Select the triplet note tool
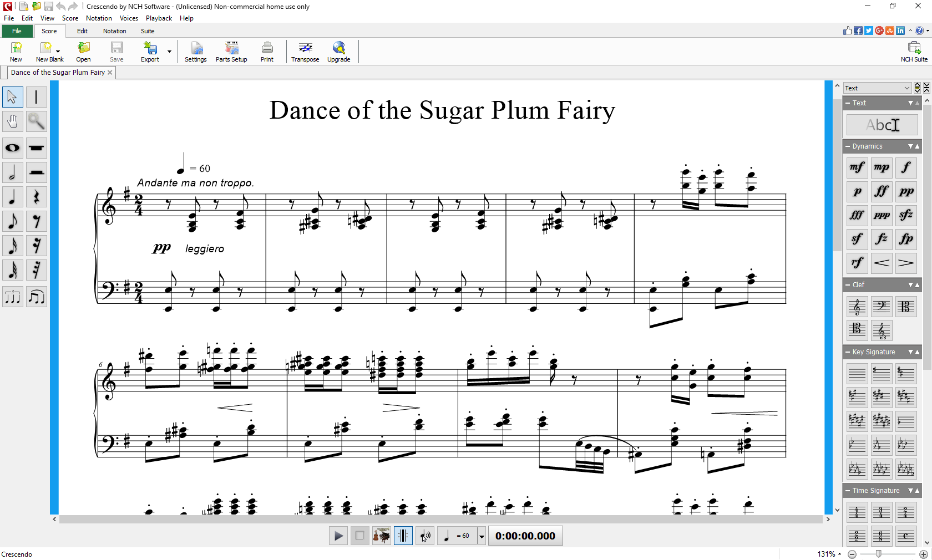The width and height of the screenshot is (932, 560). (x=12, y=297)
